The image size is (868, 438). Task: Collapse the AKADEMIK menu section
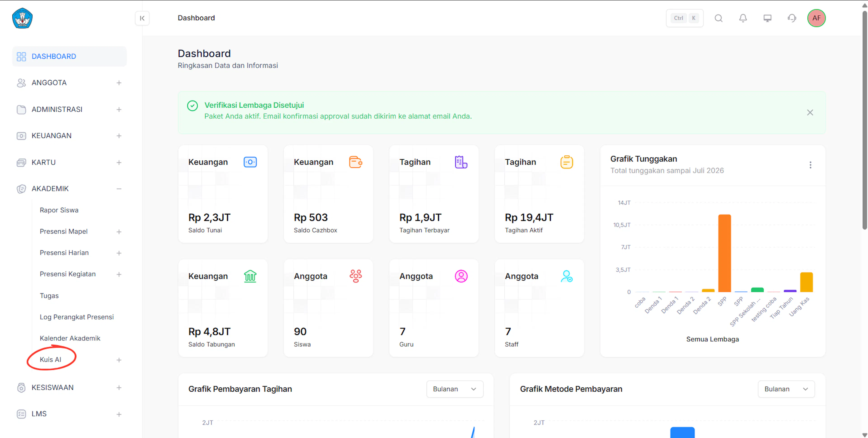(119, 189)
